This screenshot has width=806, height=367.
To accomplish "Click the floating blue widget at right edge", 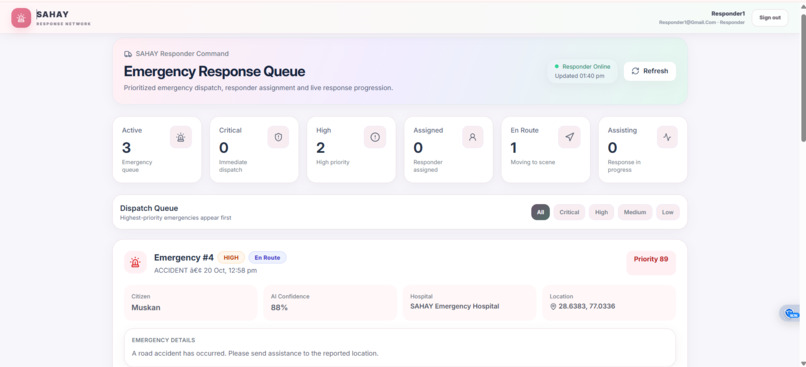I will tap(792, 313).
